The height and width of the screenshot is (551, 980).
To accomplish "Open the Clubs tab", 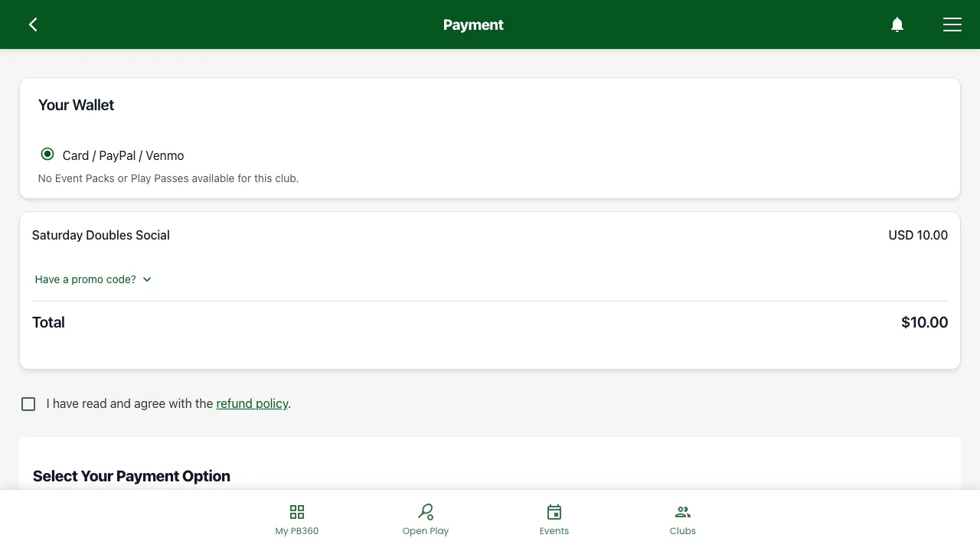I will [x=683, y=520].
